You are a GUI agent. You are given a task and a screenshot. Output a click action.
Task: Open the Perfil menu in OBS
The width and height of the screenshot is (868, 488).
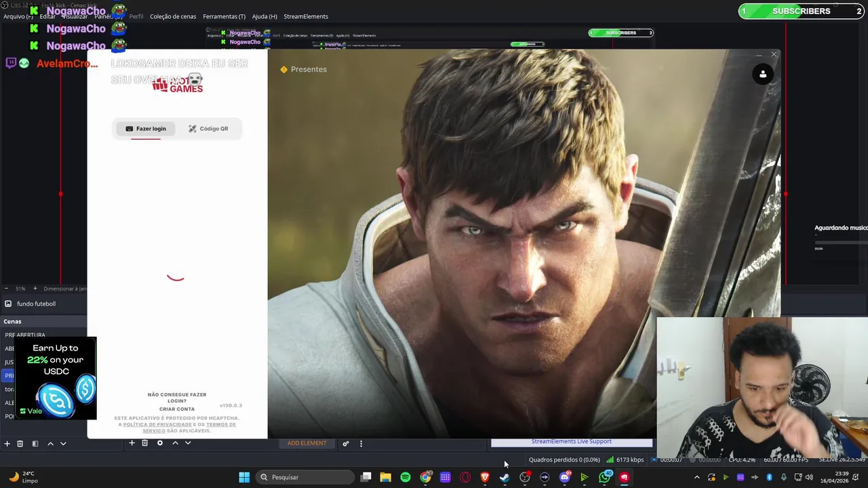(x=136, y=16)
